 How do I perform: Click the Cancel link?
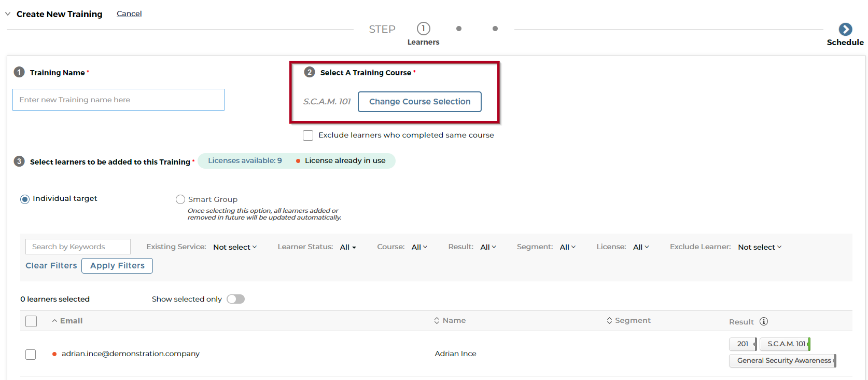pyautogui.click(x=129, y=13)
